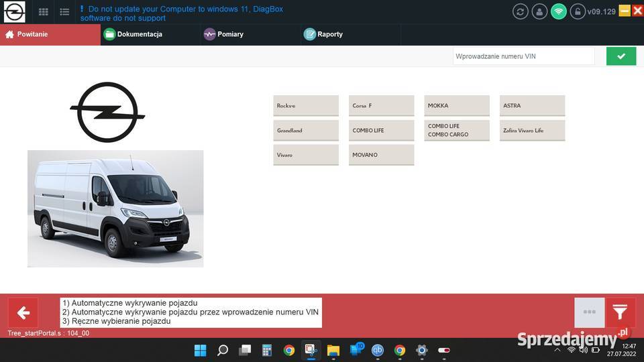Click the battery icon in the system tray
This screenshot has width=644, height=362.
point(596,350)
